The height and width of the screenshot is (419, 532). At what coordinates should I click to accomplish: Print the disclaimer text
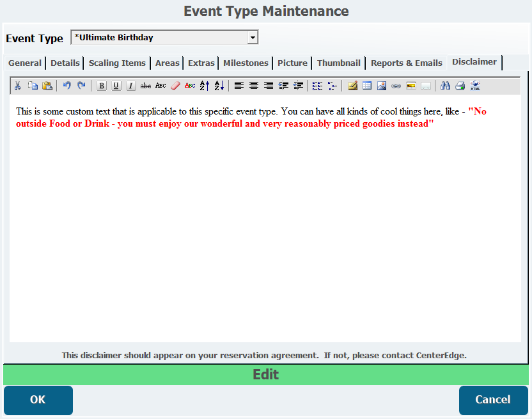[460, 86]
